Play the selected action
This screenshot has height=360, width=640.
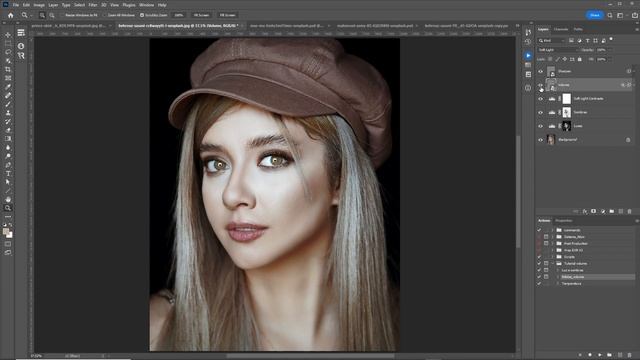pos(600,355)
